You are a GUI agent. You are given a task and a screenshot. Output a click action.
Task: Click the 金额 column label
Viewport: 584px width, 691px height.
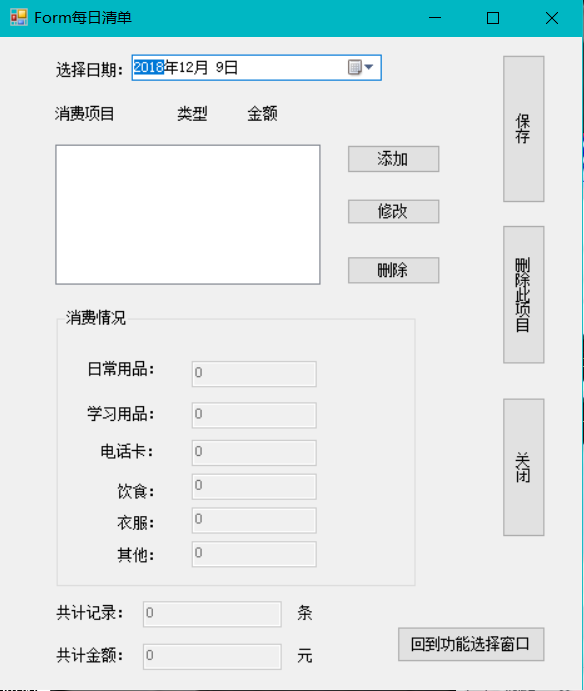click(262, 114)
